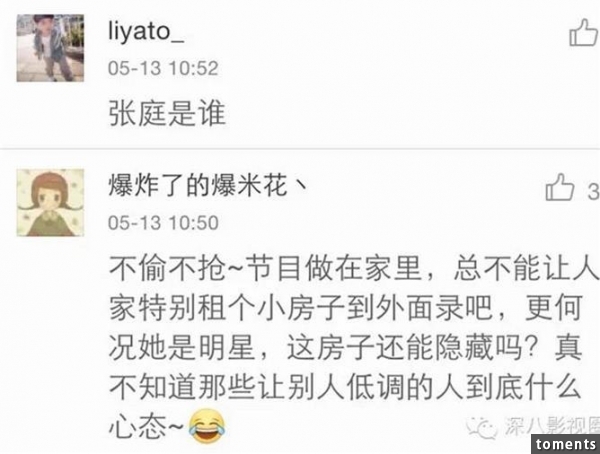Open 爆炸了的爆米花 cartoon girl avatar
Image resolution: width=600 pixels, height=454 pixels.
(x=50, y=202)
